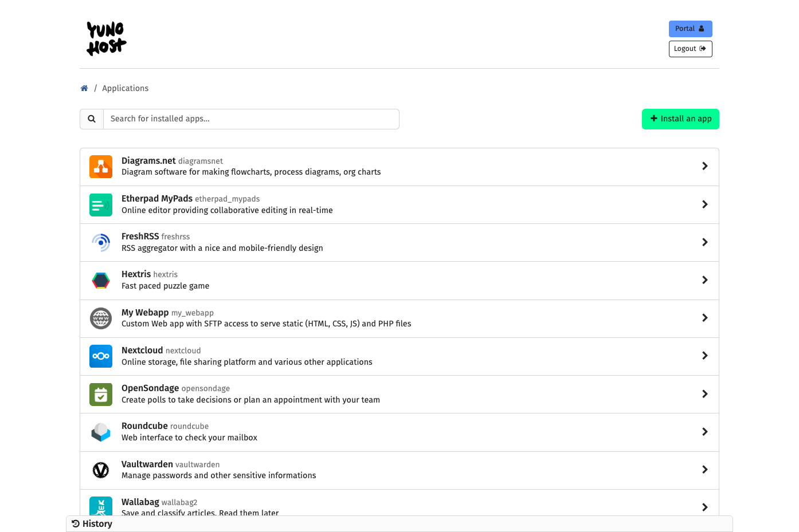This screenshot has width=799, height=532.
Task: Open the Diagrams.net app title
Action: [x=148, y=161]
